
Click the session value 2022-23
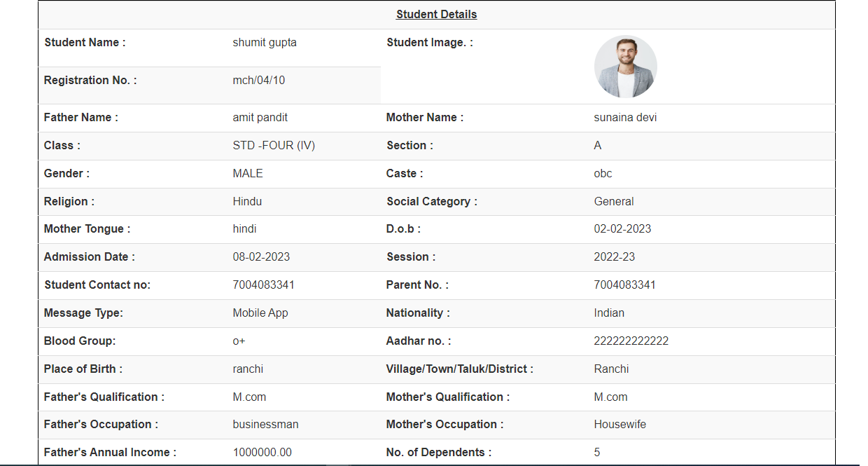click(x=615, y=257)
